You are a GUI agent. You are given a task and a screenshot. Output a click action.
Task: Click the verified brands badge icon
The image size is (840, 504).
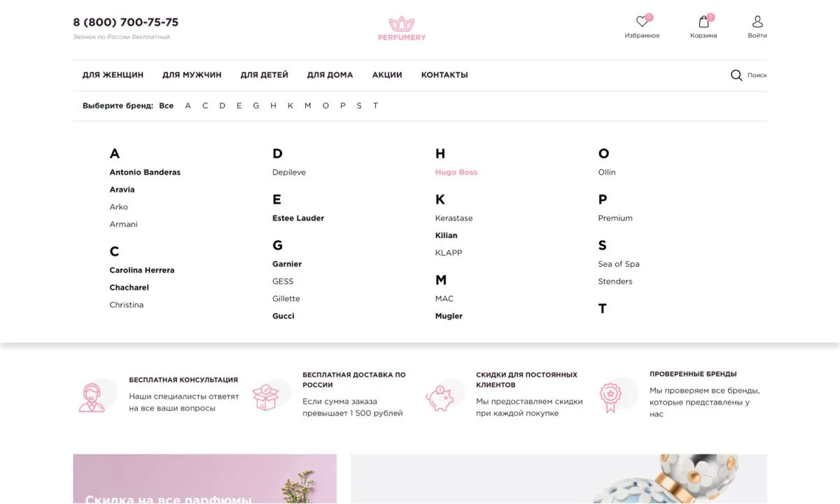(x=615, y=394)
